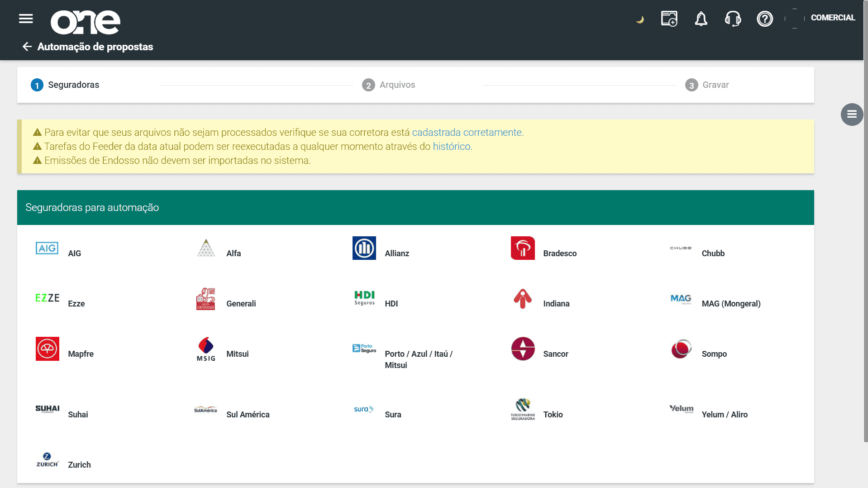This screenshot has height=488, width=868.
Task: Select the Sancor insurer label
Action: point(556,354)
